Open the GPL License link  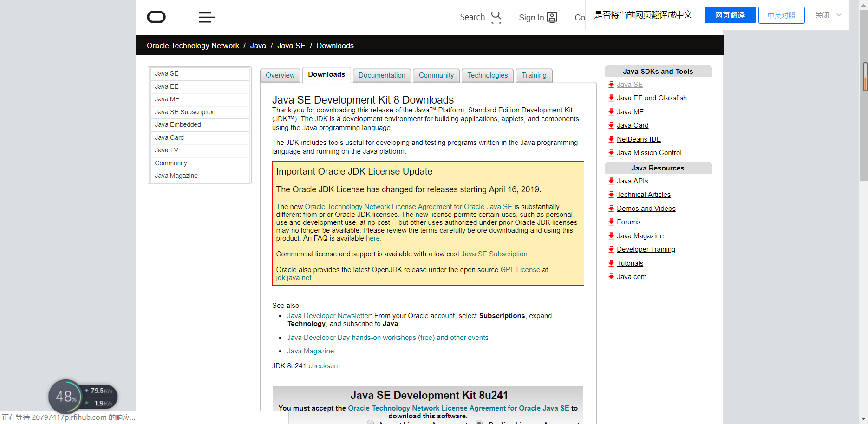[520, 270]
